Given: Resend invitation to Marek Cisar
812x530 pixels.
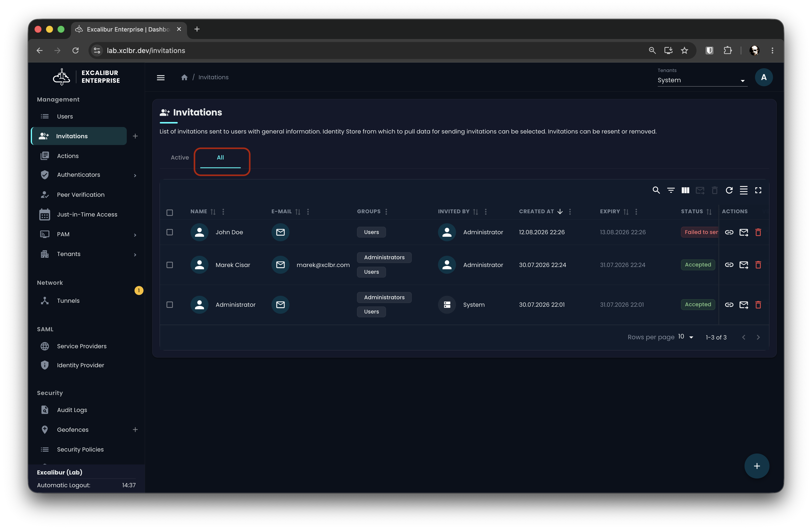Looking at the screenshot, I should [743, 265].
